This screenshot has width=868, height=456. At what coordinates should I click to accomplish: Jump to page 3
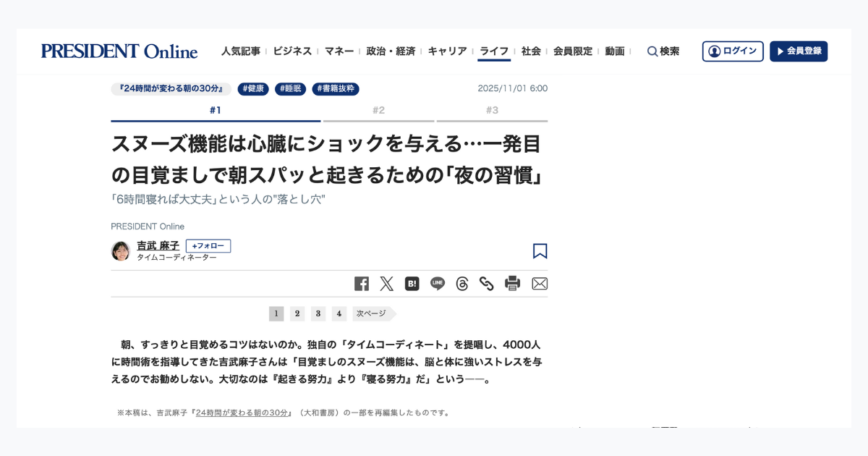(318, 313)
